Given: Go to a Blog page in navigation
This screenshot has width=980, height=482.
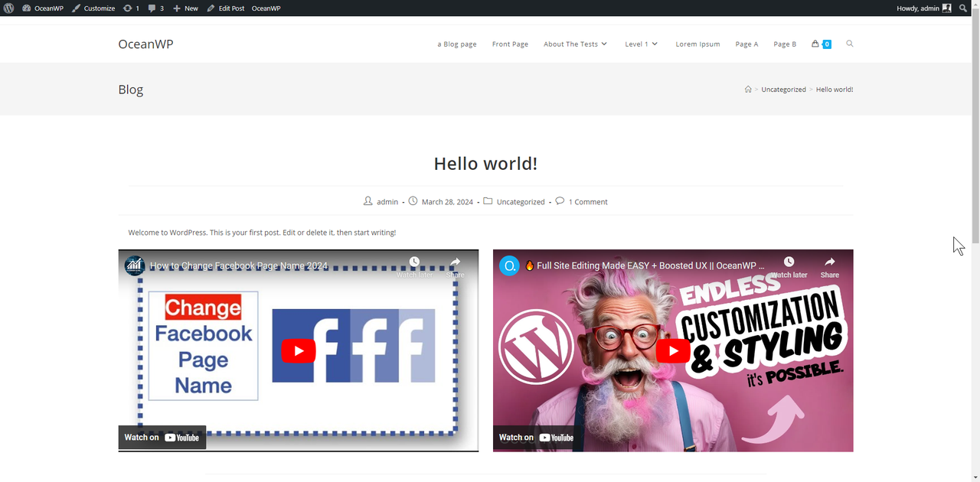Looking at the screenshot, I should point(457,44).
